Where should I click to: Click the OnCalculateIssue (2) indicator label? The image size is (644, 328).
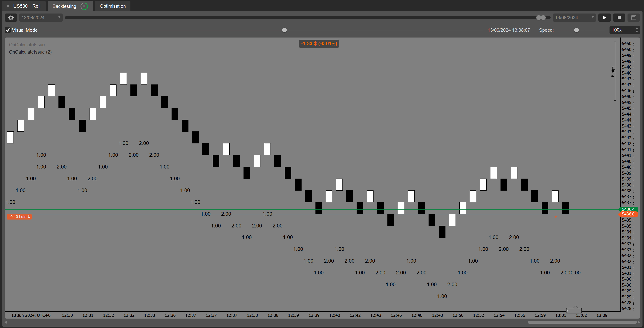point(30,52)
